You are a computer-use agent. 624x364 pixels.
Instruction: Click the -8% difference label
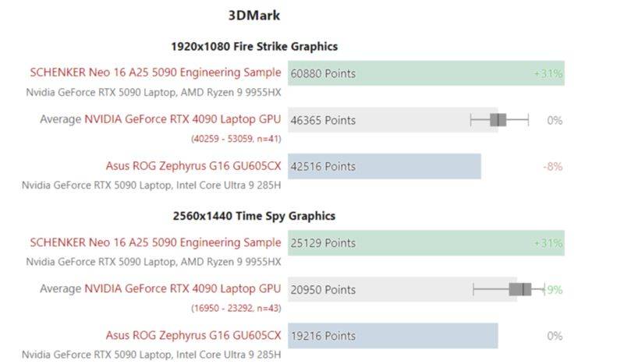(x=552, y=166)
